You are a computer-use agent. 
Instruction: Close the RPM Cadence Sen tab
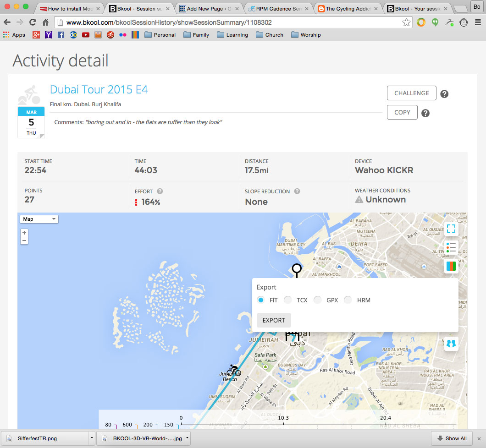[x=307, y=9]
